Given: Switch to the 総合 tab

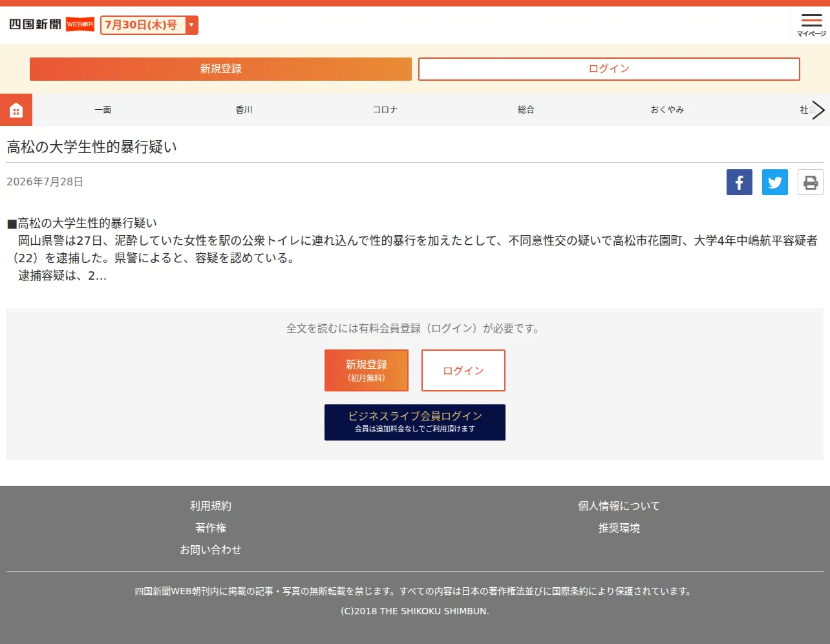Looking at the screenshot, I should tap(526, 110).
